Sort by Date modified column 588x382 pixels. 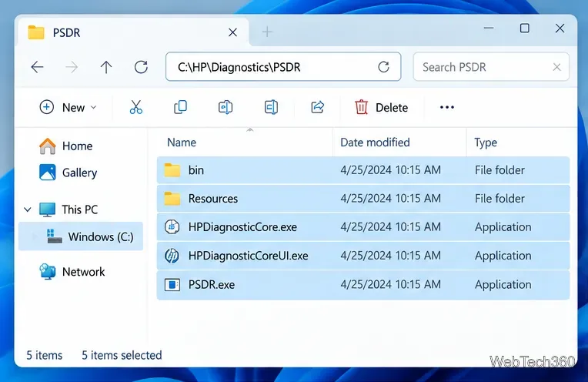375,142
